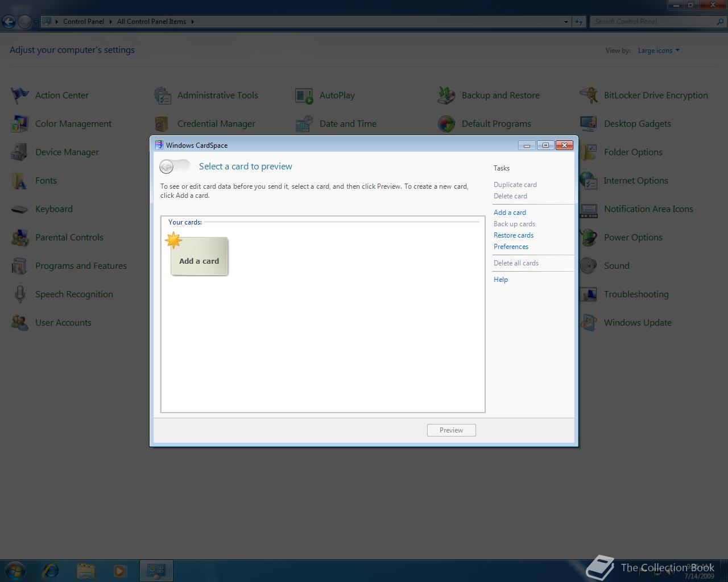Click Troubleshooting icon
Screen dimensions: 728x582
[x=589, y=294]
